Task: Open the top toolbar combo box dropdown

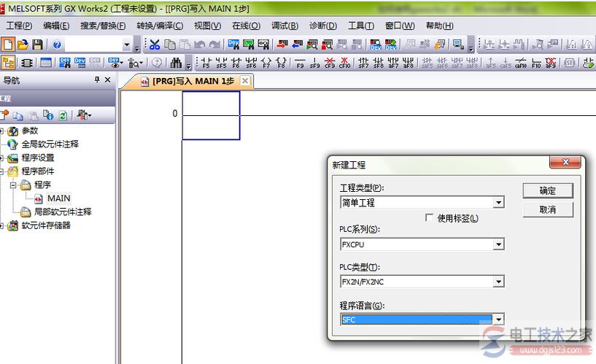Action: click(127, 44)
